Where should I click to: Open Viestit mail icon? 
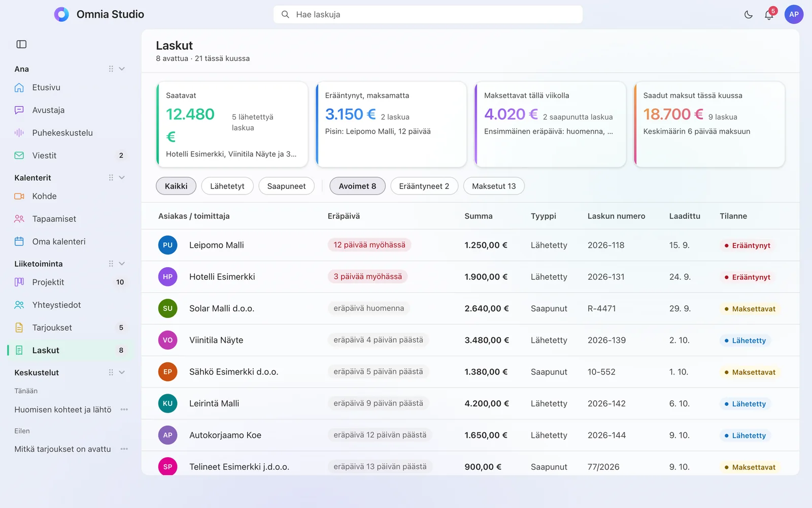[x=19, y=155]
